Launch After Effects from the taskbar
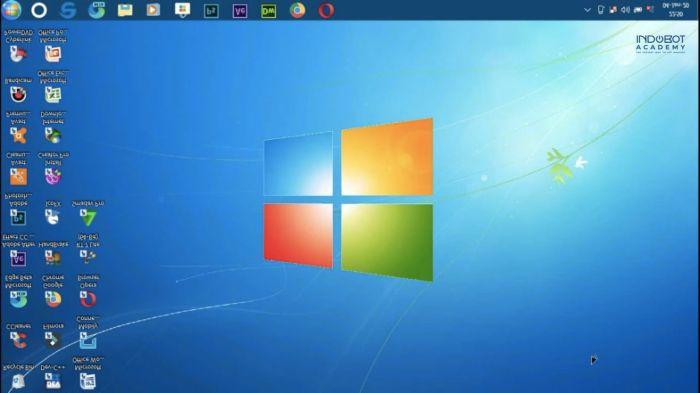Image resolution: width=700 pixels, height=393 pixels. click(240, 11)
